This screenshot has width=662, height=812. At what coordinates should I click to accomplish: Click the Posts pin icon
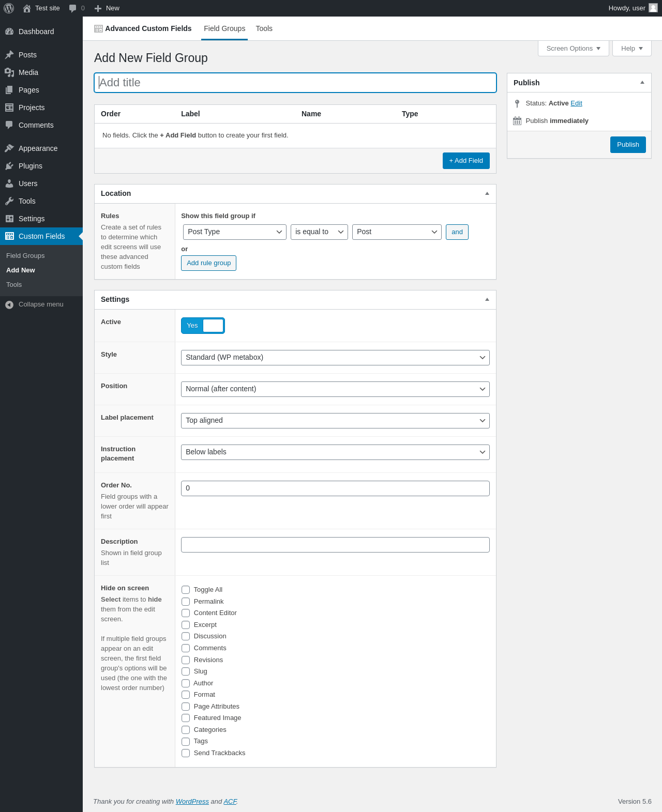point(9,55)
